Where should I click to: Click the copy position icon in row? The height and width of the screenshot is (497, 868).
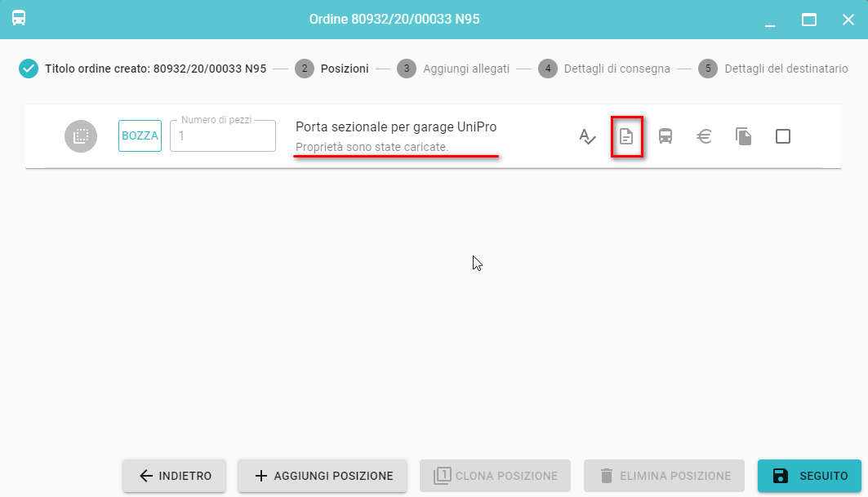(x=743, y=136)
